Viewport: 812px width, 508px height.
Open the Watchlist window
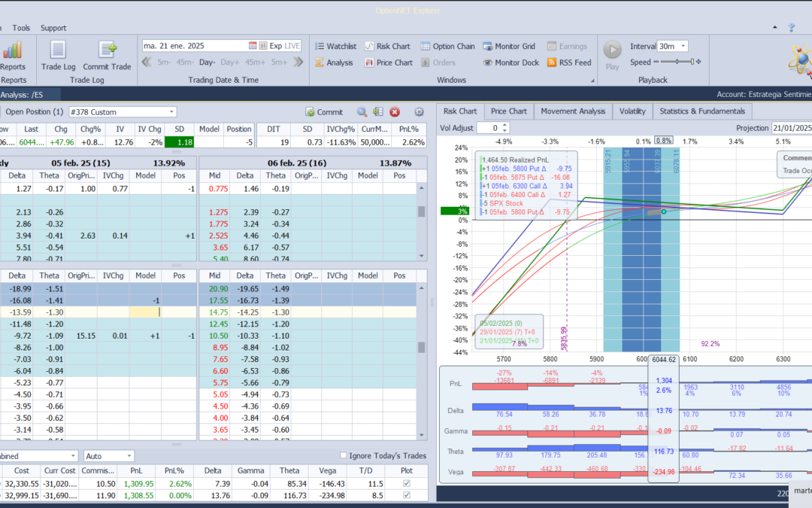coord(335,46)
